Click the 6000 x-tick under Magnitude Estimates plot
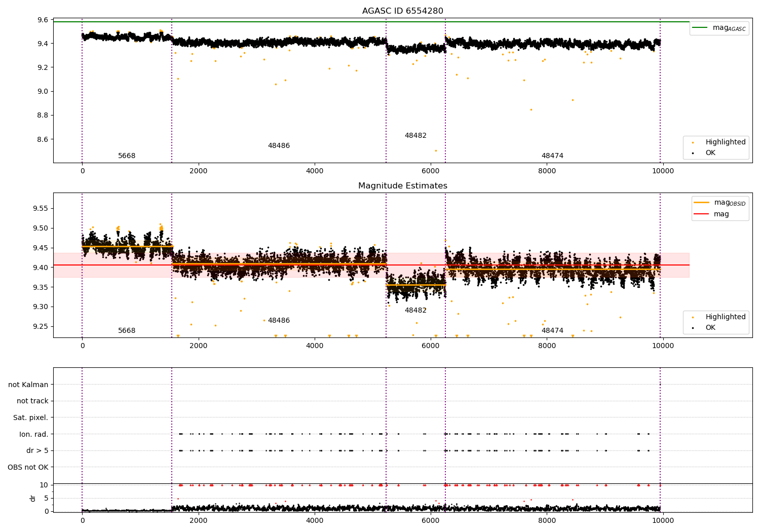 coord(431,346)
